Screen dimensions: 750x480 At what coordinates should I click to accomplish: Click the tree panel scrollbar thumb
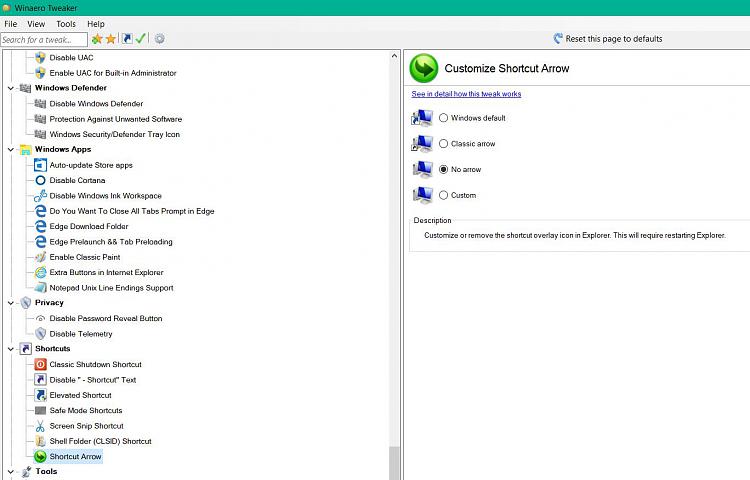point(394,463)
